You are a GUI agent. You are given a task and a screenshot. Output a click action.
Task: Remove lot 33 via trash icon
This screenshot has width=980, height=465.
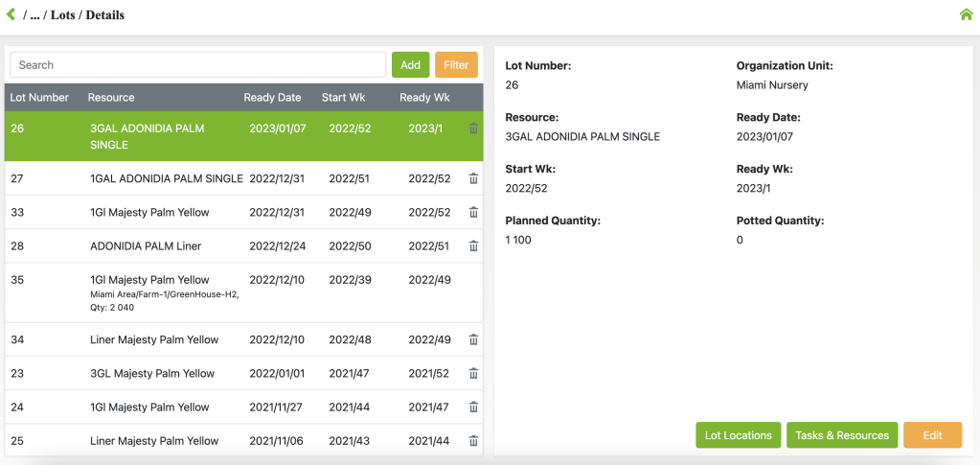tap(473, 212)
